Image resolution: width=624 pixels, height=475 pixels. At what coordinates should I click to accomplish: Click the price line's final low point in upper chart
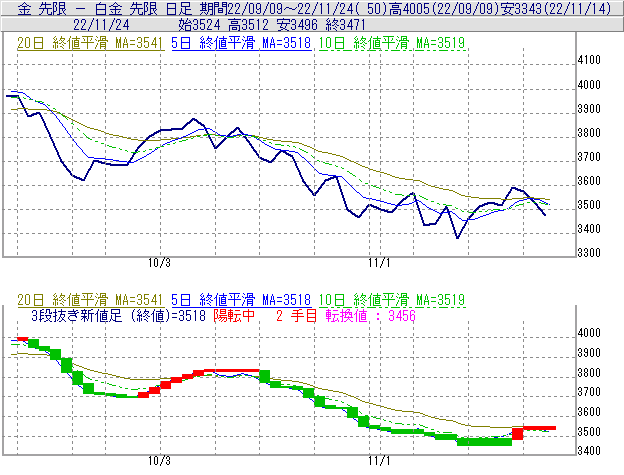click(x=545, y=215)
